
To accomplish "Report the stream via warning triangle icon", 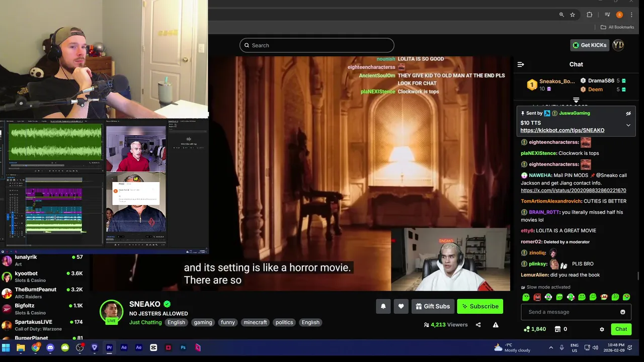I will click(496, 325).
